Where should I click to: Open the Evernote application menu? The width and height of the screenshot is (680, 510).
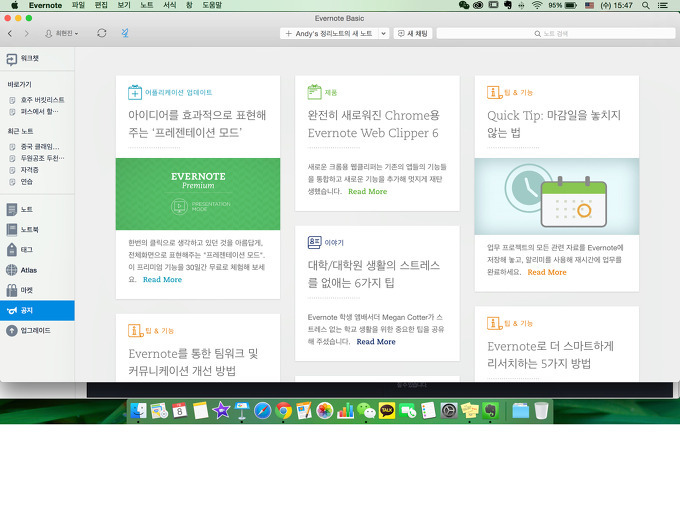click(46, 5)
